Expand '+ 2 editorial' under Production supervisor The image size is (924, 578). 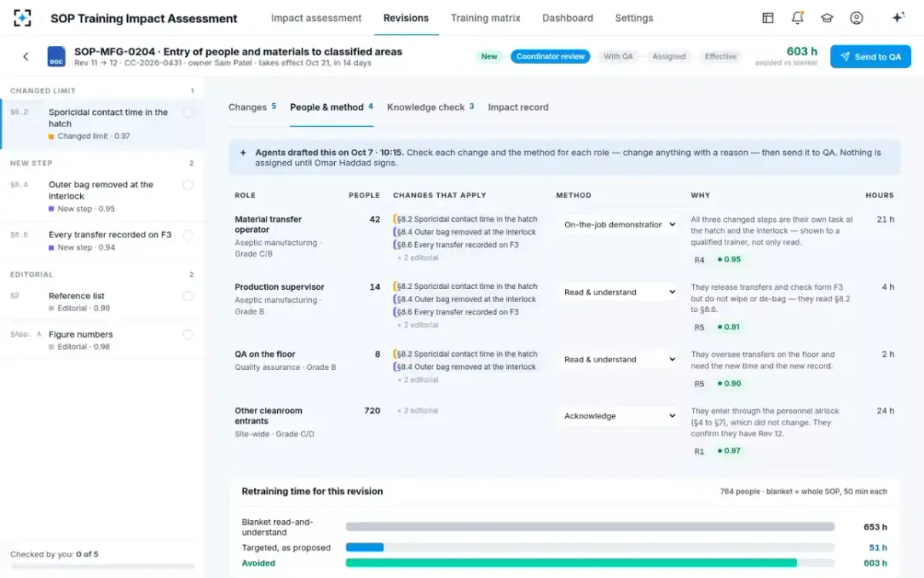point(418,325)
